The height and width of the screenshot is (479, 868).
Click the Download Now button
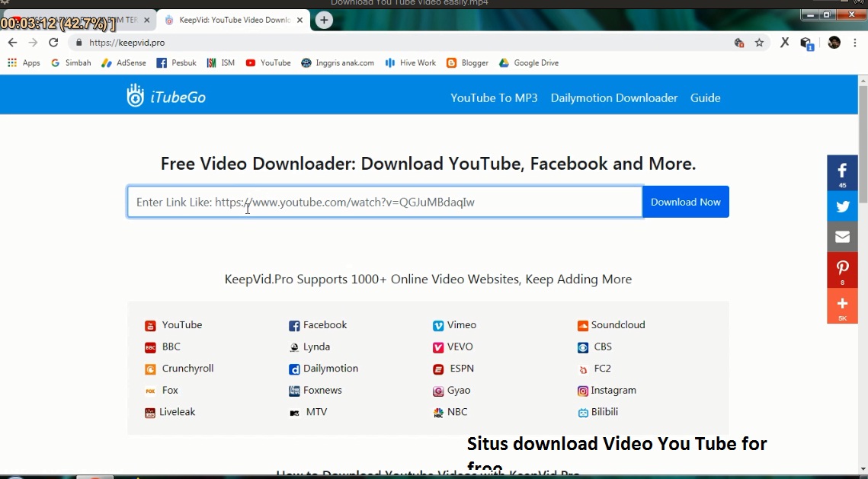pos(685,202)
